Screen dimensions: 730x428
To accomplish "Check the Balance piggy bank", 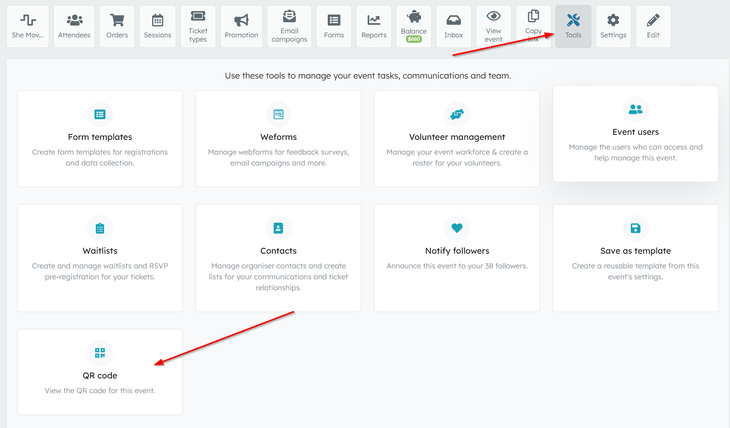I will coord(413,26).
